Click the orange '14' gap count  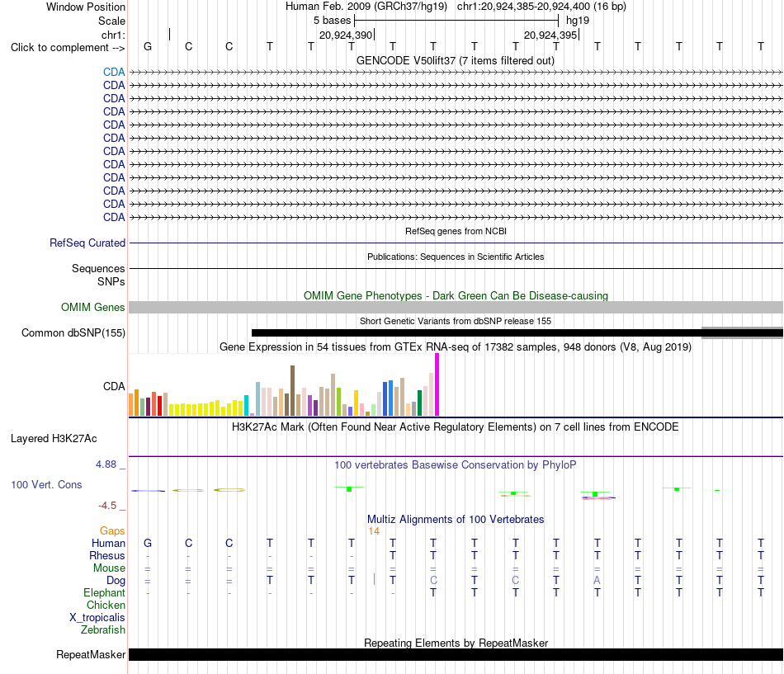click(374, 531)
